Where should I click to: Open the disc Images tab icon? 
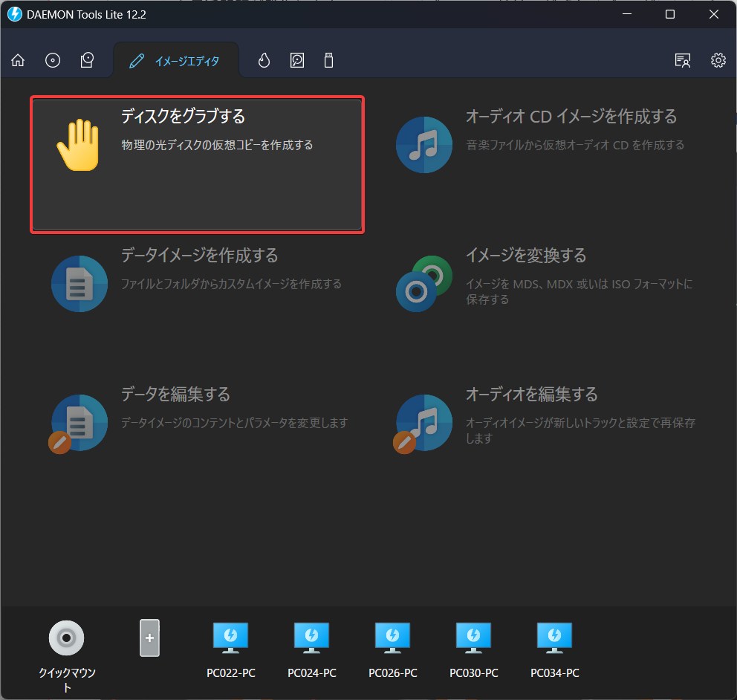(53, 60)
